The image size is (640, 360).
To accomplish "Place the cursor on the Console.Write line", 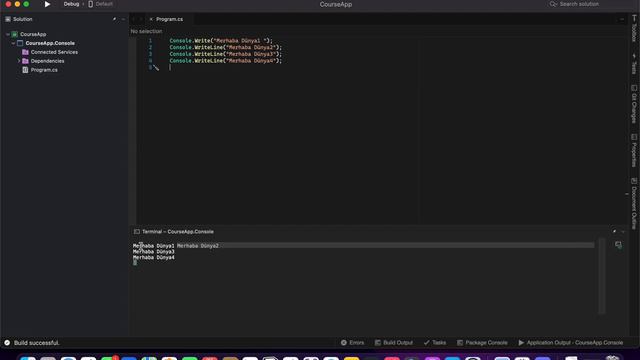I will [x=221, y=41].
